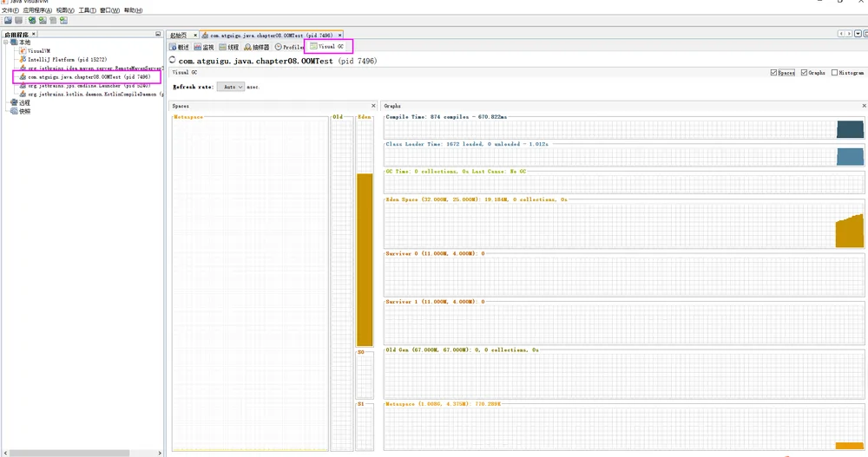Click the first toolbar icon under 文件 menu

click(x=9, y=21)
